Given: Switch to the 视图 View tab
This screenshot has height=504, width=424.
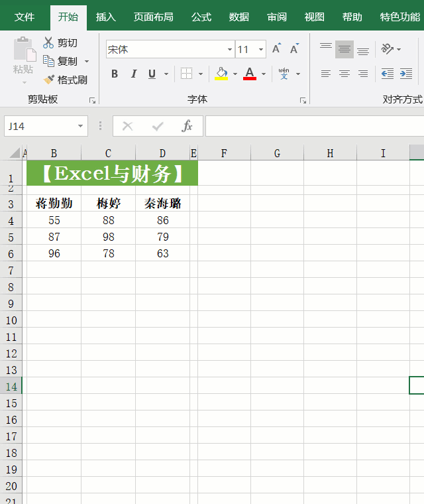Looking at the screenshot, I should point(315,17).
